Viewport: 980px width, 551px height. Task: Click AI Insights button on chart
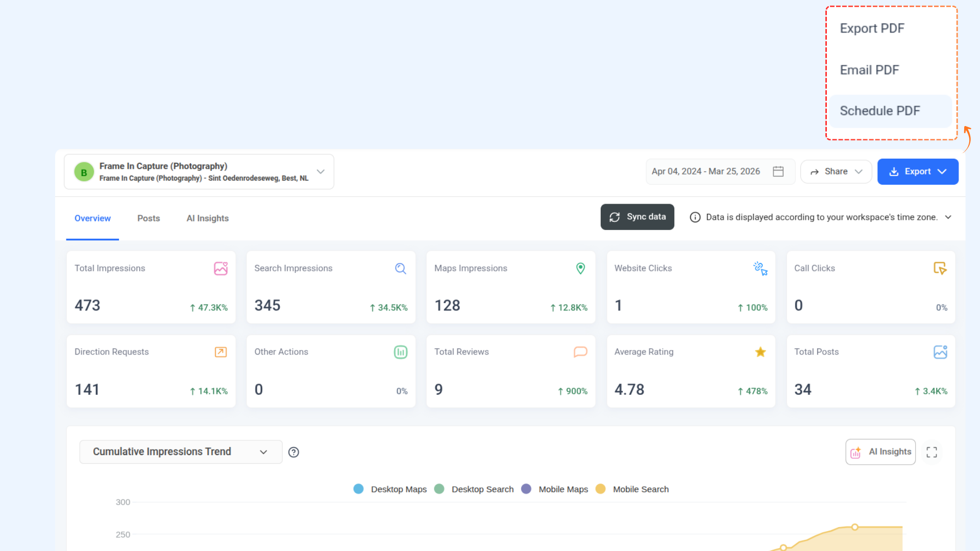coord(880,452)
